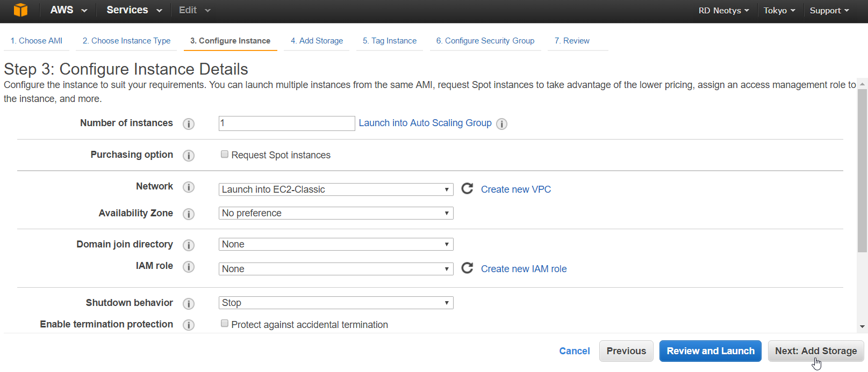This screenshot has width=868, height=372.
Task: Click Review and Launch button
Action: (x=711, y=351)
